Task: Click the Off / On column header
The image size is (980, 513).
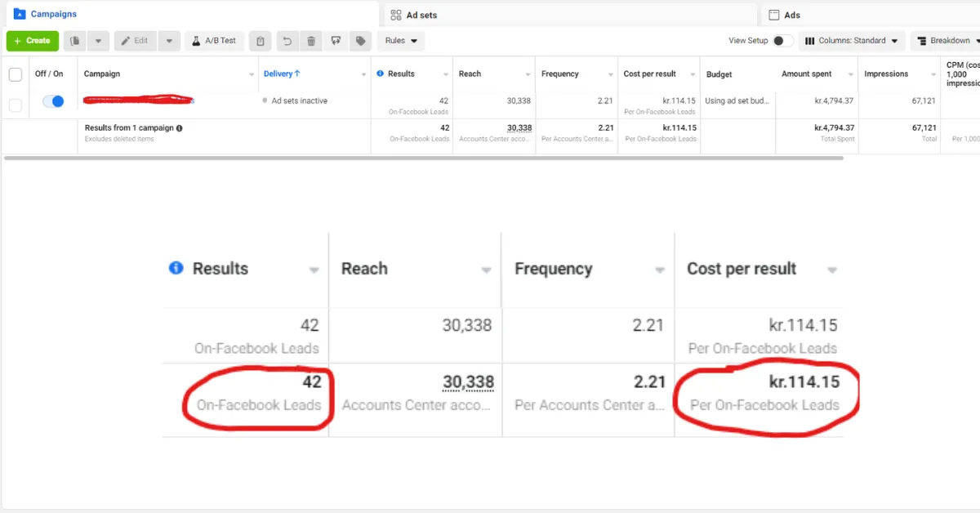Action: (49, 74)
